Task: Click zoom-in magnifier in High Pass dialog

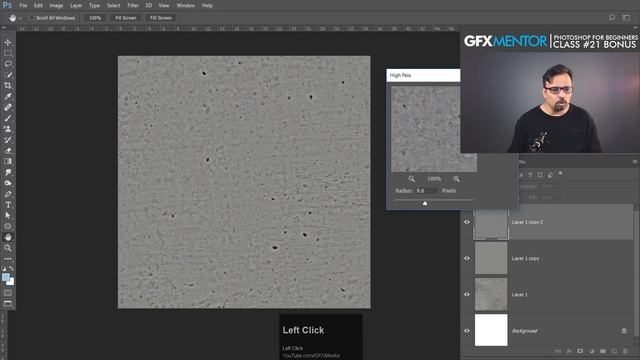Action: coord(456,179)
